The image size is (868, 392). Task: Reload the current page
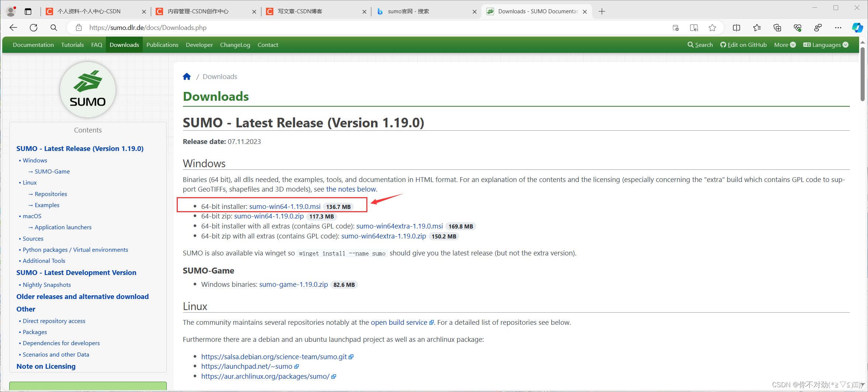[34, 28]
